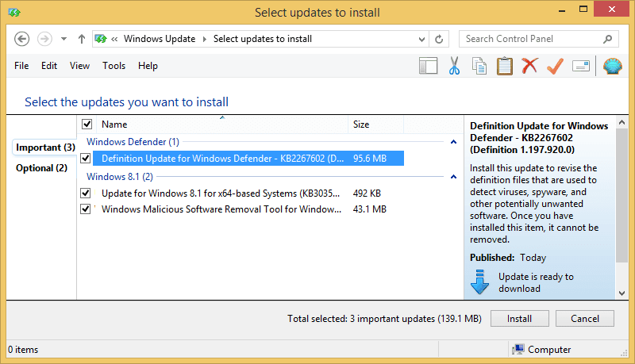The width and height of the screenshot is (635, 364).
Task: Click the Cut scissors toolbar icon
Action: [454, 66]
